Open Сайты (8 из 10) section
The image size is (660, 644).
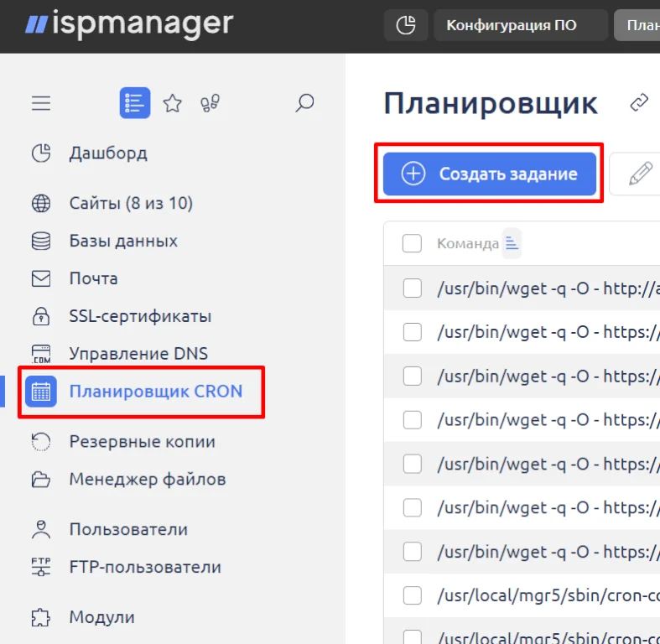[131, 203]
